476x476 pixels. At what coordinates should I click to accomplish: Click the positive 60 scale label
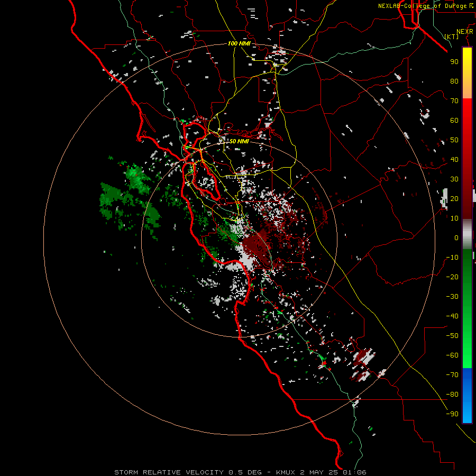point(454,120)
